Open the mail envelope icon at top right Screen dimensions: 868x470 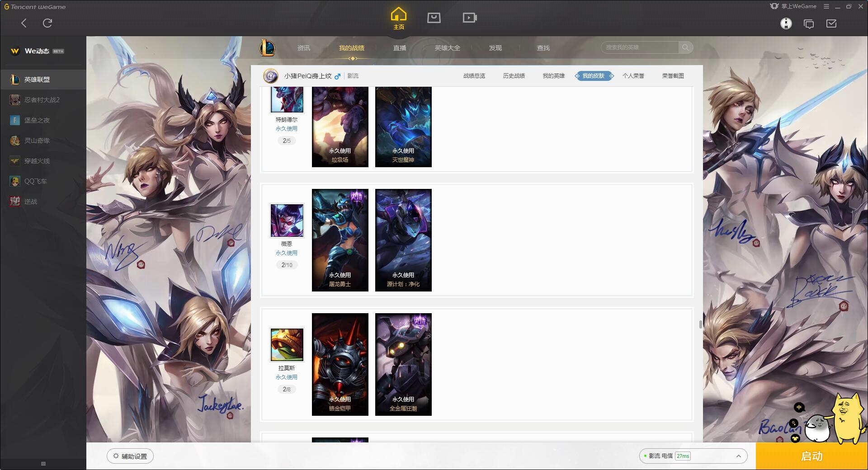click(831, 23)
